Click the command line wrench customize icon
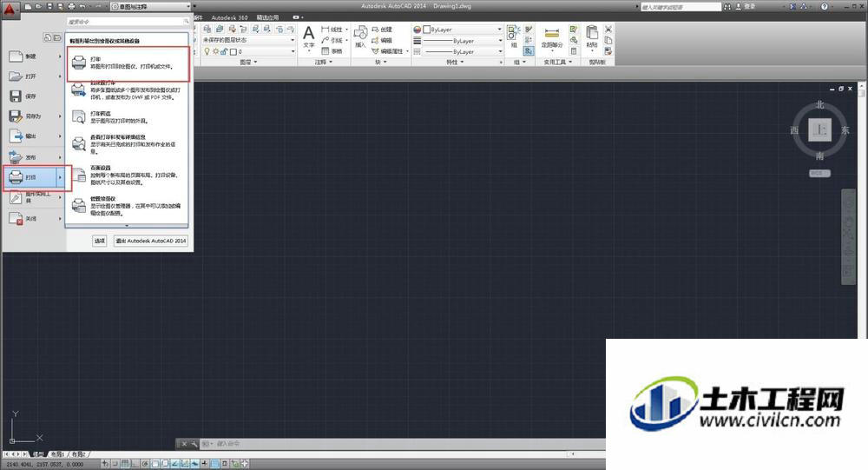Image resolution: width=868 pixels, height=470 pixels. coord(194,444)
